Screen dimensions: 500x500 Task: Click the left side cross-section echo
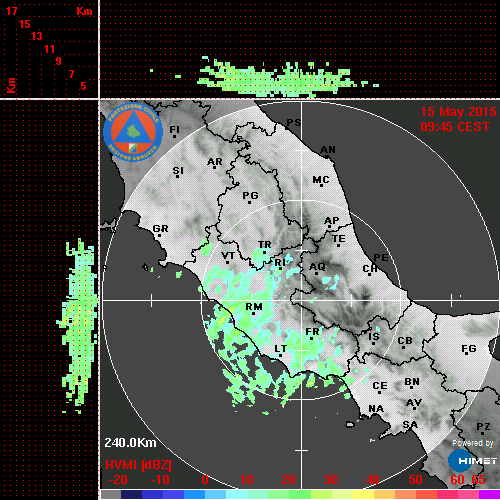point(77,326)
